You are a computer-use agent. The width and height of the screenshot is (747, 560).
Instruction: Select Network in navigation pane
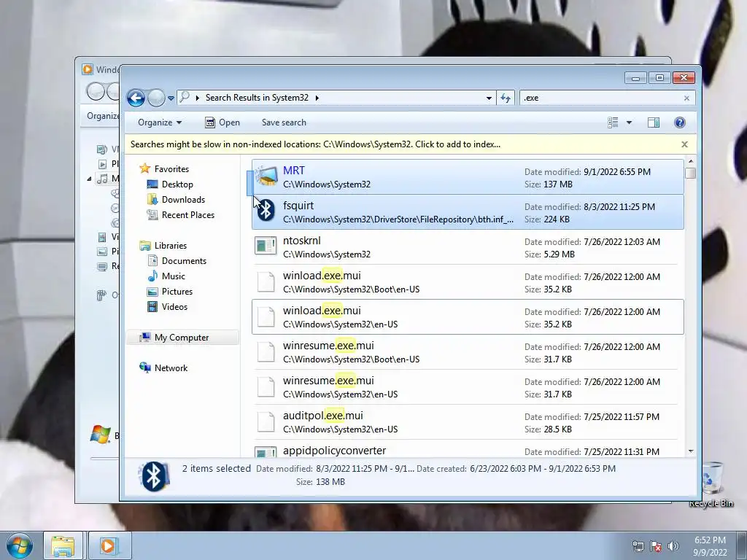coord(171,368)
